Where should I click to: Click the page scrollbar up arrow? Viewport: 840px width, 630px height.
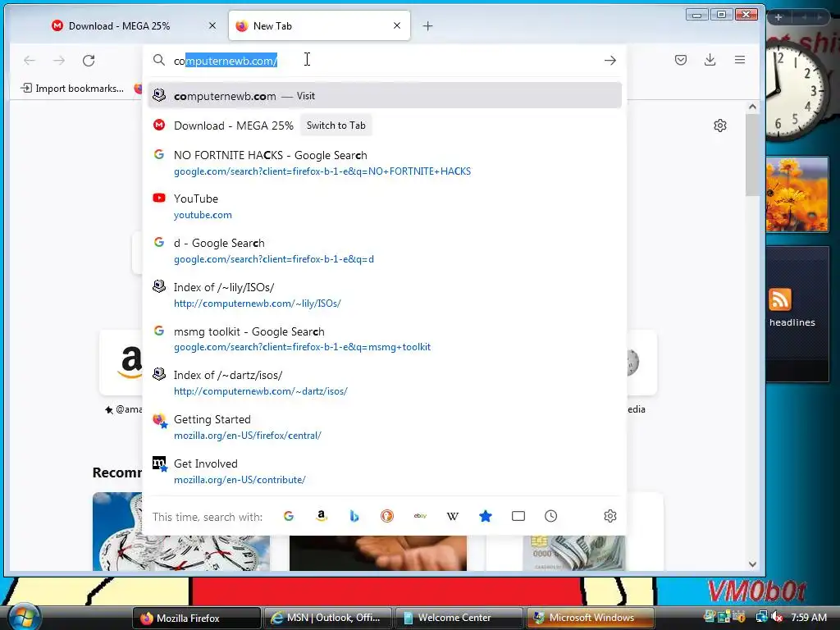tap(752, 107)
